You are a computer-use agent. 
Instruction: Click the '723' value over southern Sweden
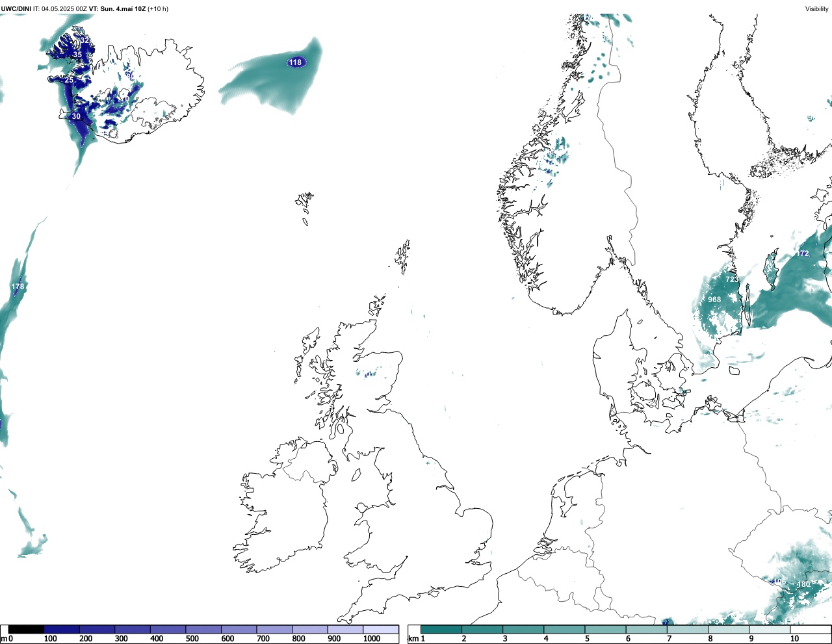[x=732, y=279]
